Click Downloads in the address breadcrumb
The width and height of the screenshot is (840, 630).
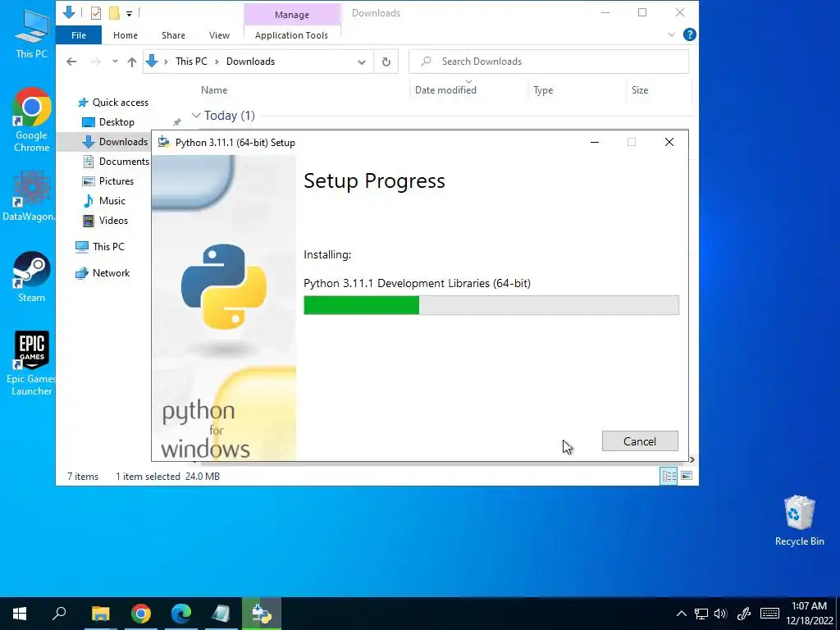tap(250, 62)
